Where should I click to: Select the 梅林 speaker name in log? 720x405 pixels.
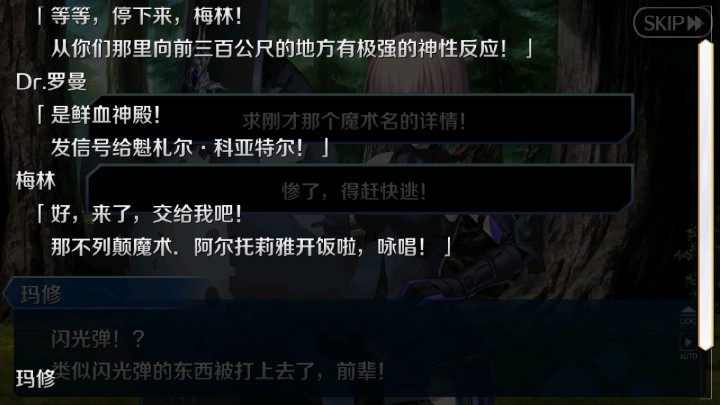(35, 180)
